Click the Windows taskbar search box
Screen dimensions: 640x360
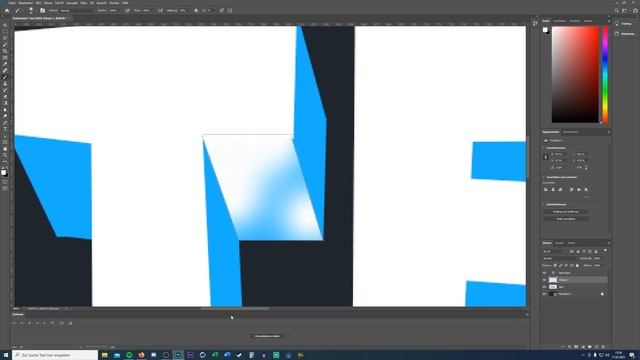[55, 355]
